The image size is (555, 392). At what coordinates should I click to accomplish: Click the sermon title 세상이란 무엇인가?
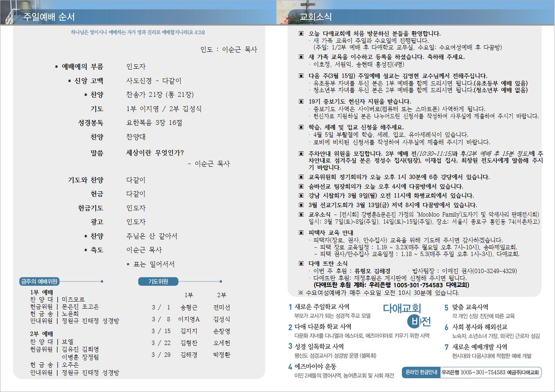(x=155, y=153)
